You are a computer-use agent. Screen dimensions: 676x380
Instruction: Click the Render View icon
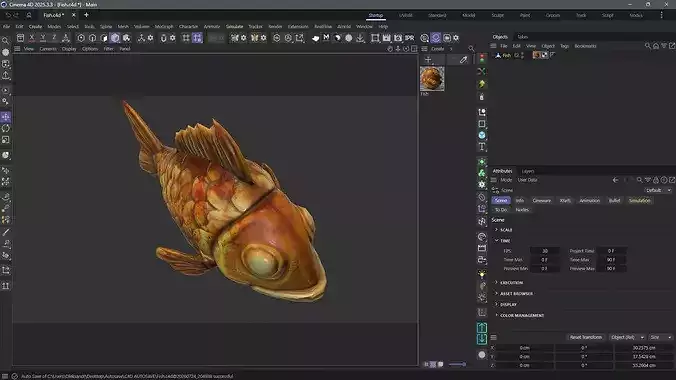tap(375, 38)
